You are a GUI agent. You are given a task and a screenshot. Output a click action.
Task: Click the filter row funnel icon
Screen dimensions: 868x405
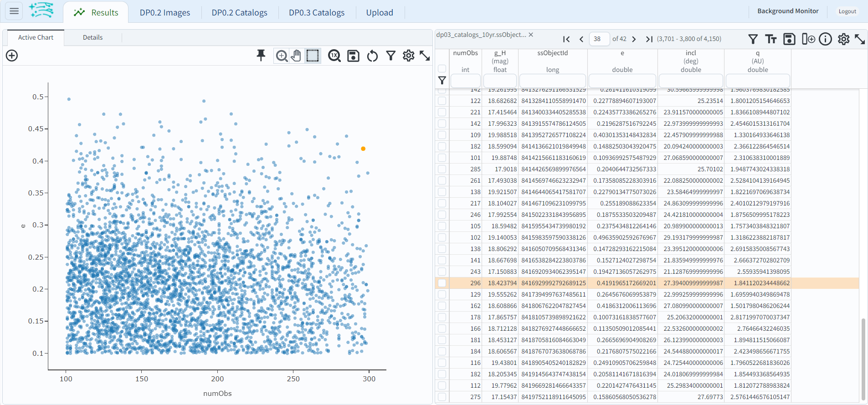pyautogui.click(x=442, y=81)
